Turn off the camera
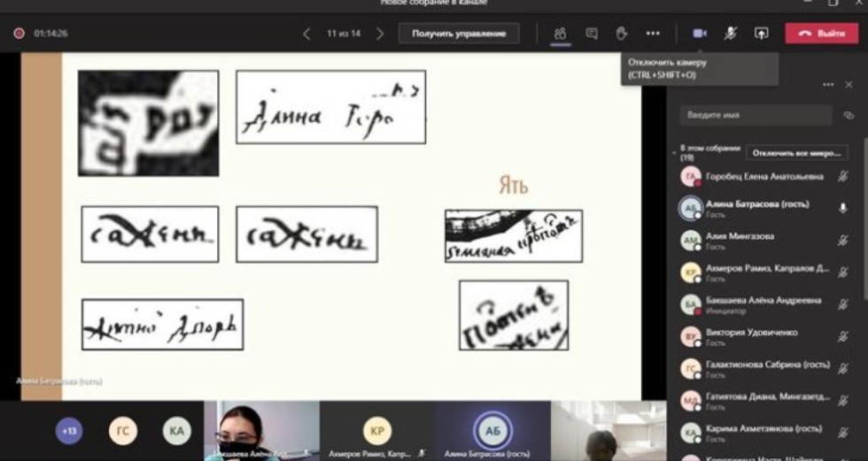This screenshot has width=868, height=461. tap(700, 34)
